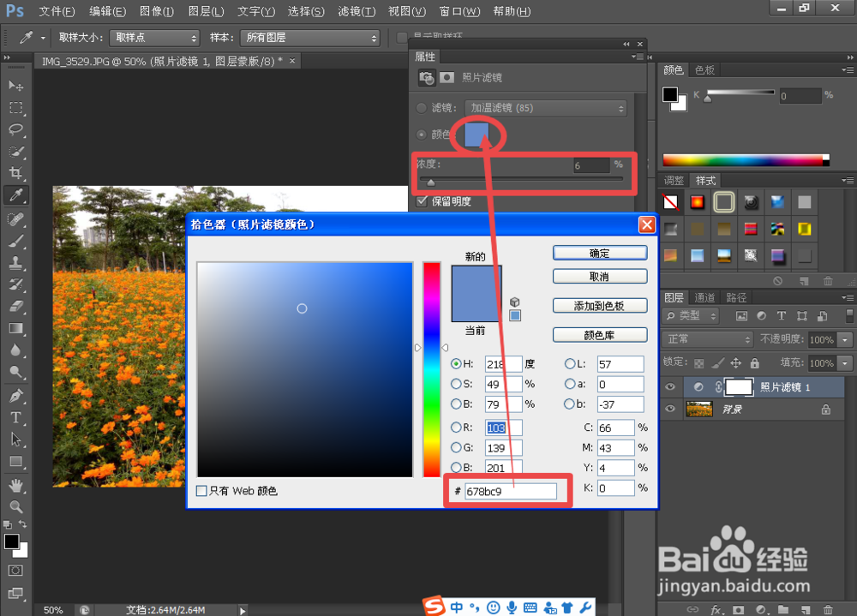Viewport: 857px width, 616px height.
Task: Select the Blur tool
Action: point(15,350)
